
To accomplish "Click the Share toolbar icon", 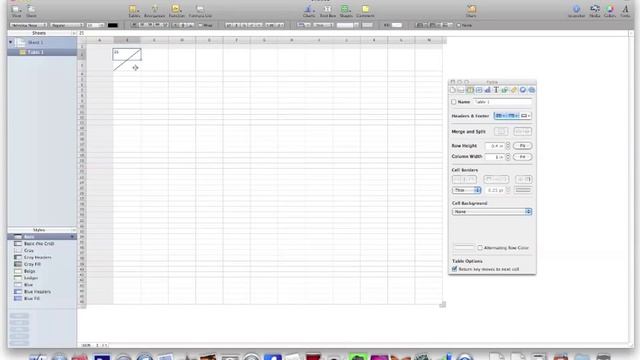I will (x=471, y=11).
